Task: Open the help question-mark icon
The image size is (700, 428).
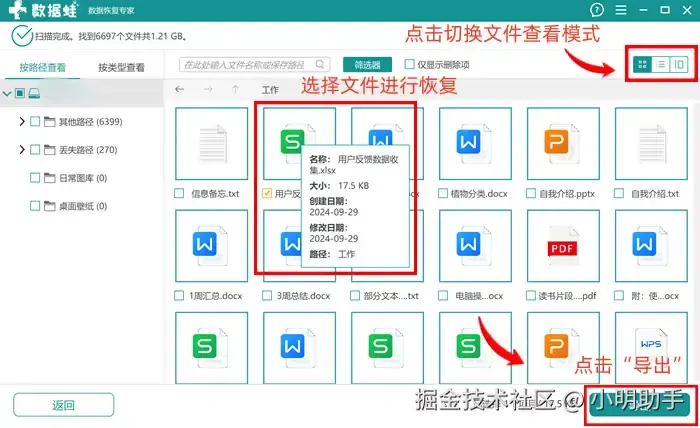Action: tap(597, 10)
